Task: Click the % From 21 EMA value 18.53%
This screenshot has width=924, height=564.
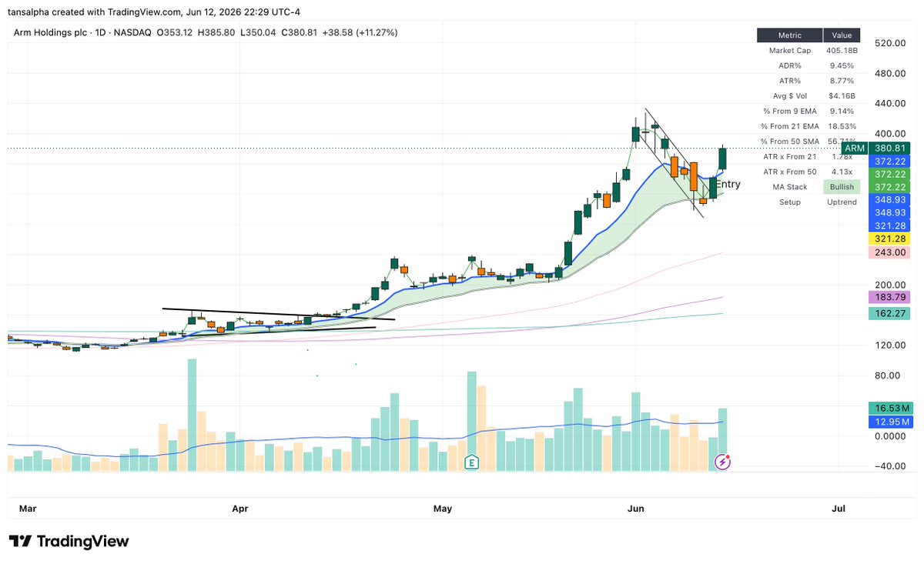Action: [x=842, y=126]
